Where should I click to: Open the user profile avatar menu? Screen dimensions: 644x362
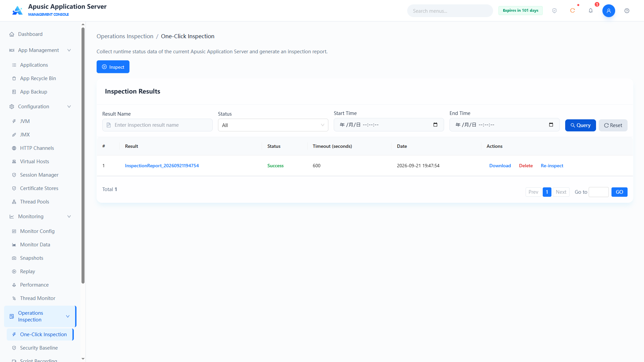click(x=609, y=11)
